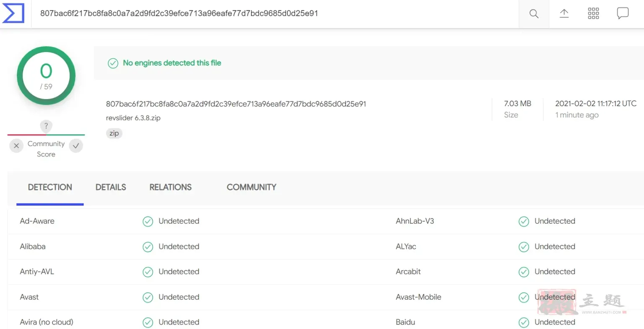Click the community score question mark
Image resolution: width=644 pixels, height=329 pixels.
46,126
